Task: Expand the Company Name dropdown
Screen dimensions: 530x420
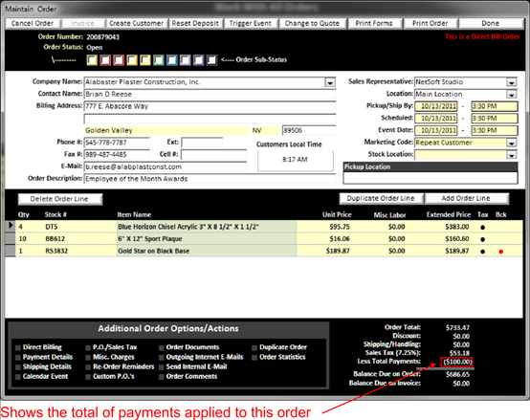Action: coord(330,82)
